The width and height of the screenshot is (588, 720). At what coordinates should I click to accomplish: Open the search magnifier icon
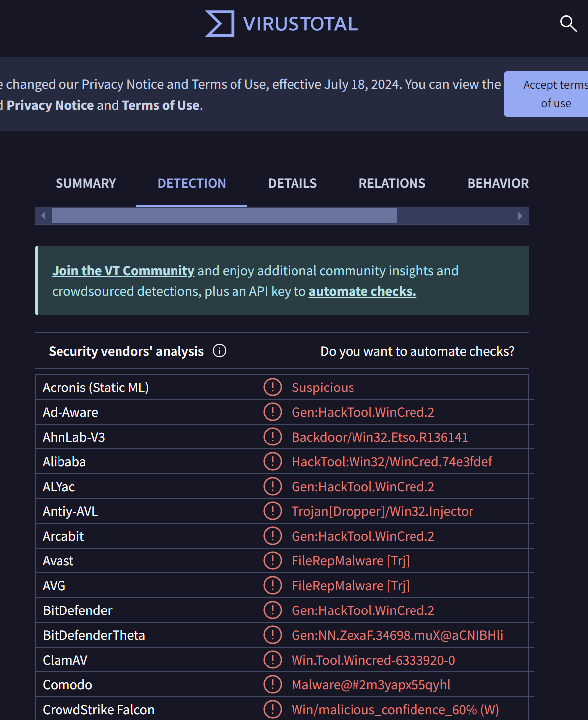click(x=568, y=23)
